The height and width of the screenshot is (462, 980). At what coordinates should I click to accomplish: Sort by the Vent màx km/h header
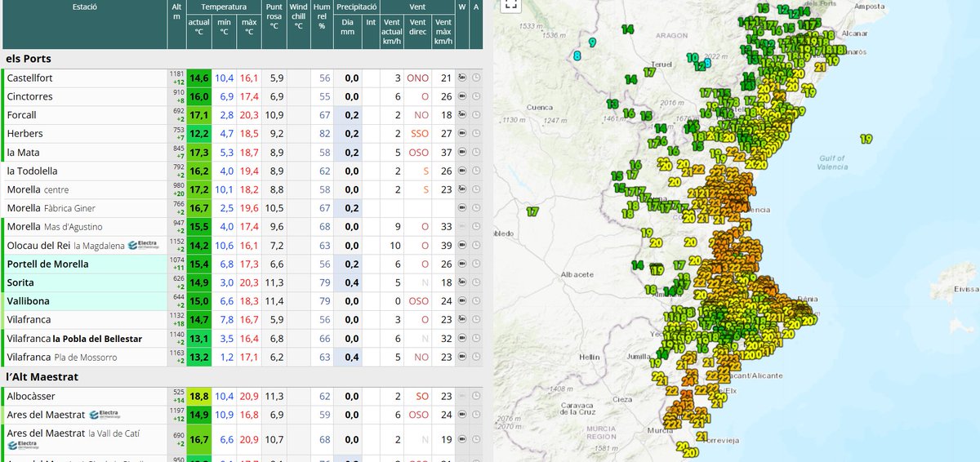pos(443,32)
